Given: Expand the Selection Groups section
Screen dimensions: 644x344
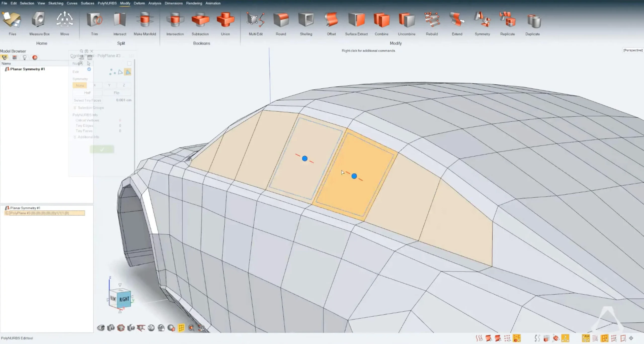Looking at the screenshot, I should [75, 108].
